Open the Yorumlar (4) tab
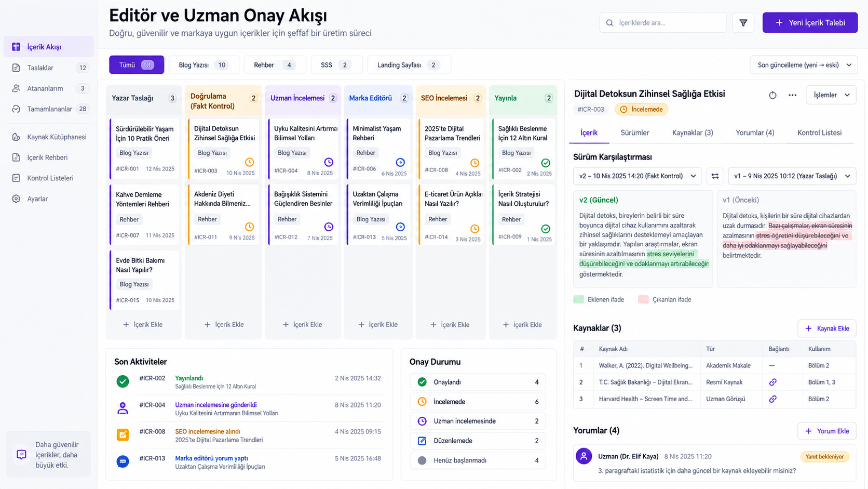 (755, 133)
